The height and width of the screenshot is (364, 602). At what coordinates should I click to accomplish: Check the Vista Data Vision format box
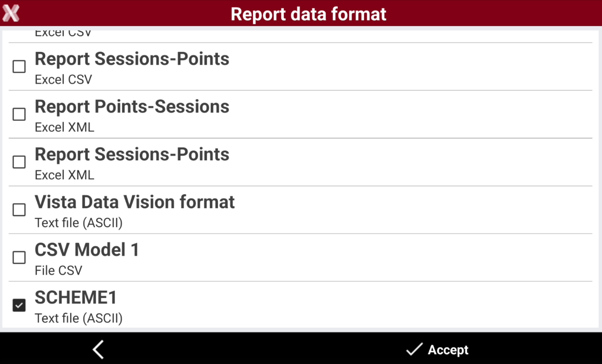point(19,210)
